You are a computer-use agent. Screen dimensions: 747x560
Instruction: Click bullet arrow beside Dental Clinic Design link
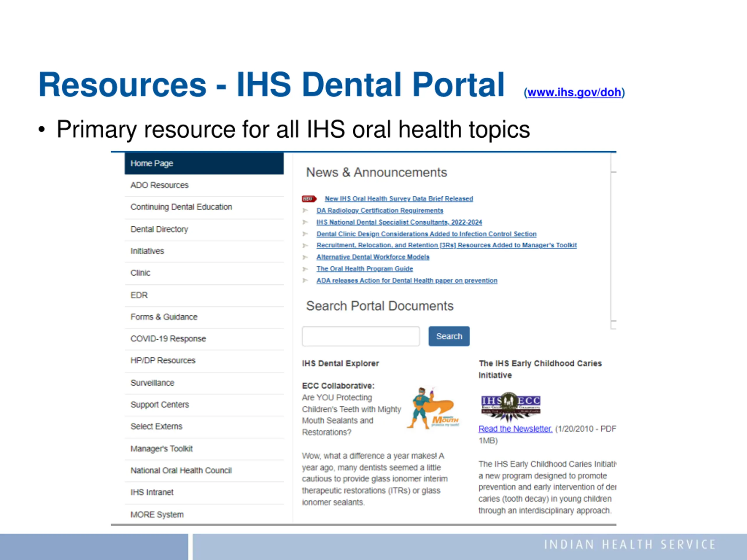(305, 234)
